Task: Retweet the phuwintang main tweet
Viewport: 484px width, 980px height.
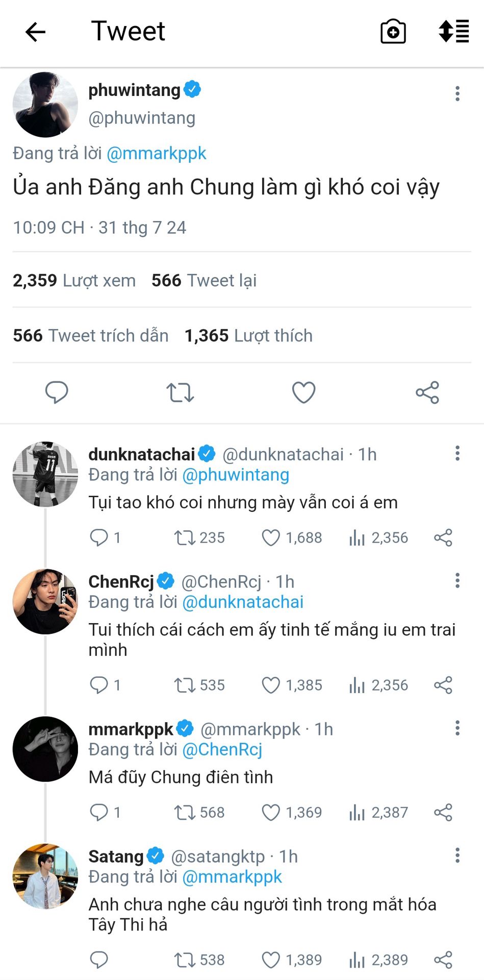Action: [x=180, y=393]
